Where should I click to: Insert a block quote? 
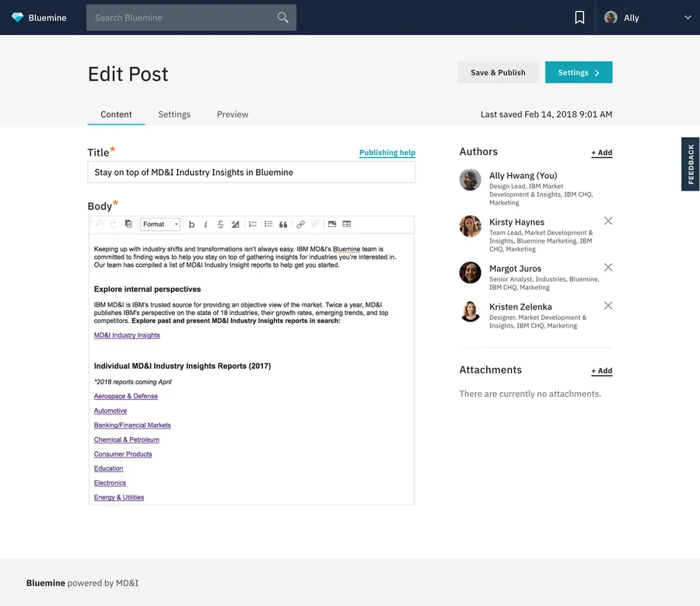tap(283, 224)
